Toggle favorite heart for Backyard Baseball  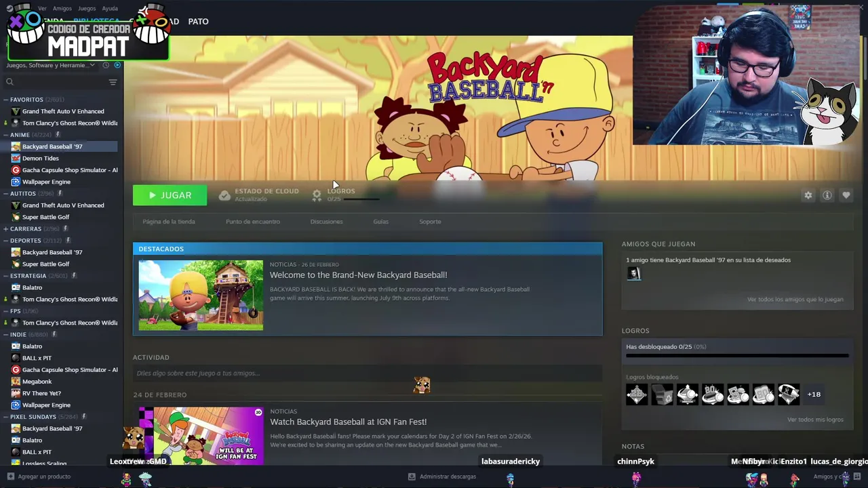pyautogui.click(x=846, y=195)
